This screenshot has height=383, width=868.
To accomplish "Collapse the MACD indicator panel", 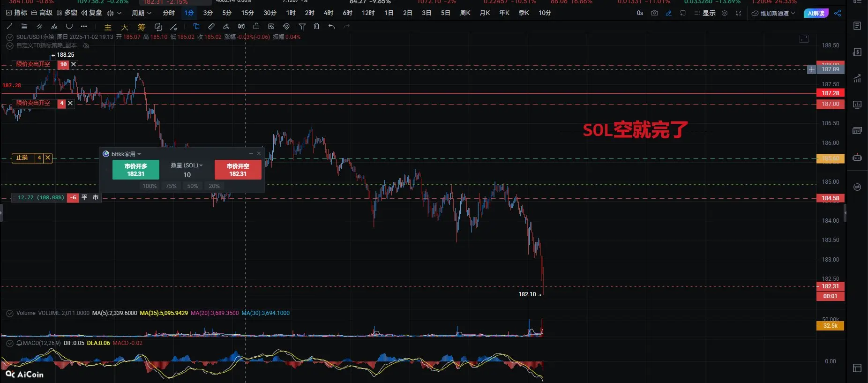I will click(10, 343).
